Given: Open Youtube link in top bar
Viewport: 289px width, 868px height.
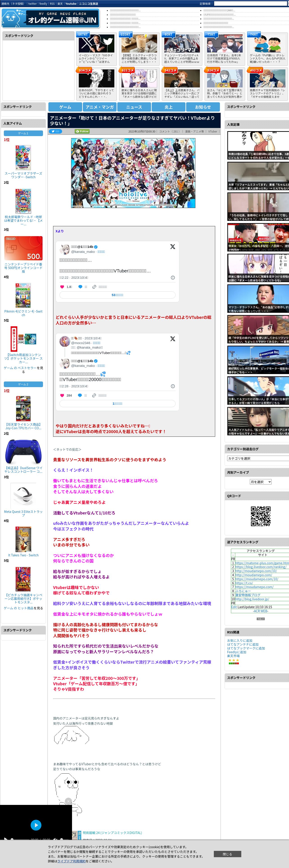Looking at the screenshot, I should point(71,4).
